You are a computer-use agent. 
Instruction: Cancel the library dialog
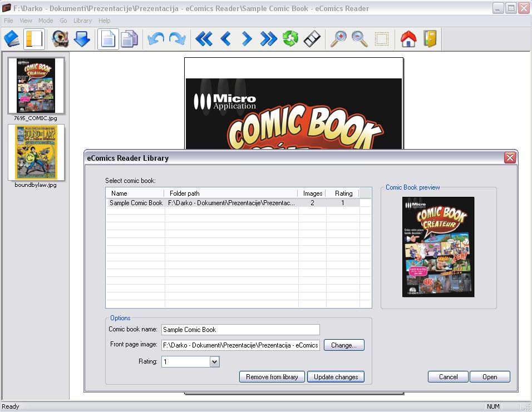(x=448, y=377)
